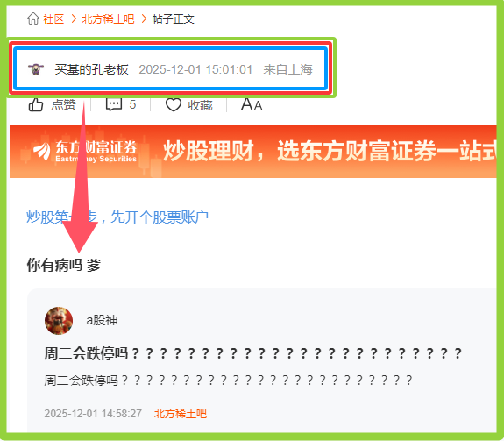504x441 pixels.
Task: Toggle favorite with the heart icon
Action: pos(174,105)
